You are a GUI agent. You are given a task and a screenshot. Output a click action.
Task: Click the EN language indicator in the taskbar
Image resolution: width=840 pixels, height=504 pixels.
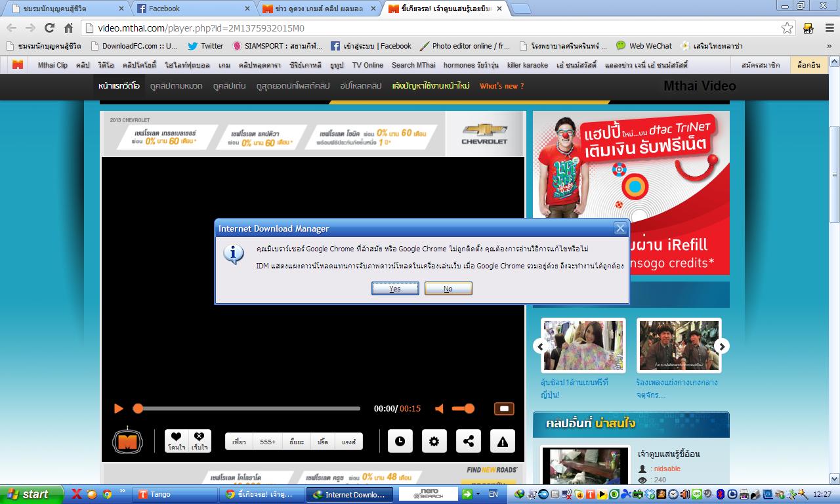point(493,494)
